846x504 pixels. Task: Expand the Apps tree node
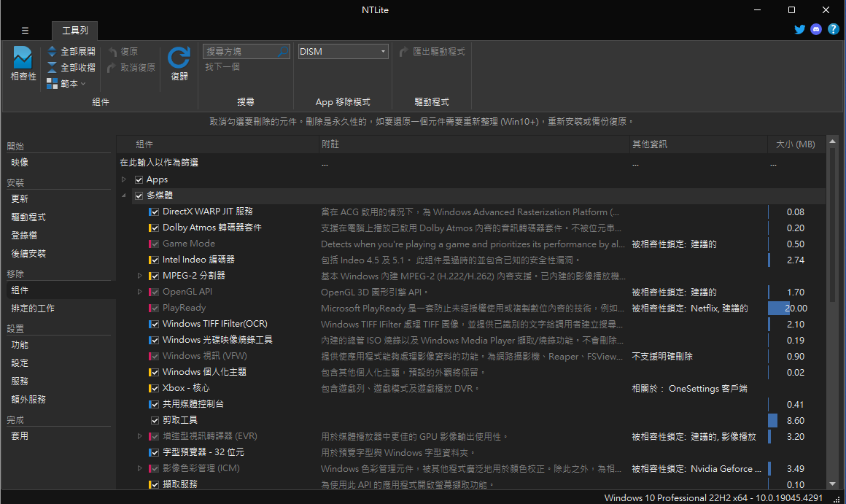(x=123, y=179)
